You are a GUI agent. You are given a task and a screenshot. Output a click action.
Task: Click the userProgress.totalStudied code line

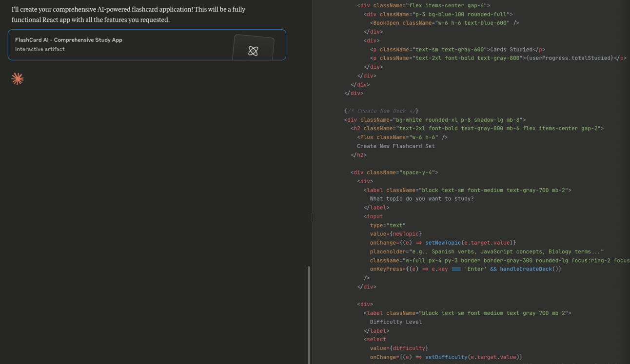pyautogui.click(x=498, y=58)
